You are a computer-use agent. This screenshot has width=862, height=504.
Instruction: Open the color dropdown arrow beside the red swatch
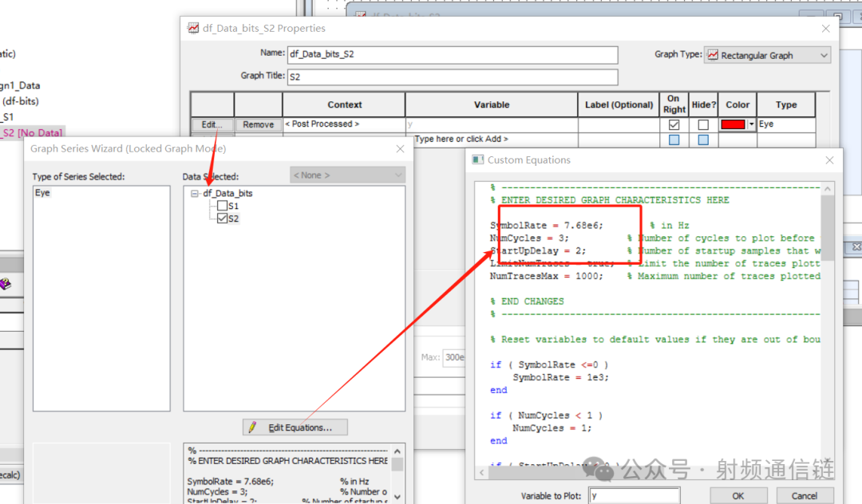pos(752,124)
